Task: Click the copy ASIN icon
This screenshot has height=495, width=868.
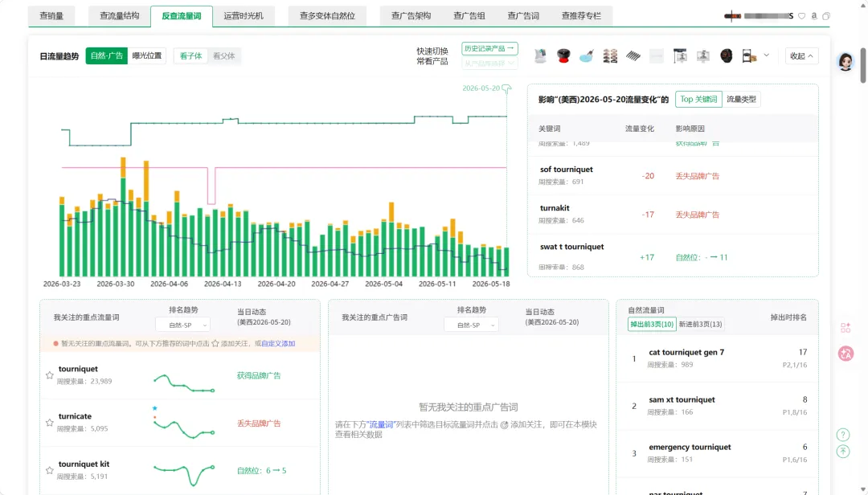Action: (826, 16)
